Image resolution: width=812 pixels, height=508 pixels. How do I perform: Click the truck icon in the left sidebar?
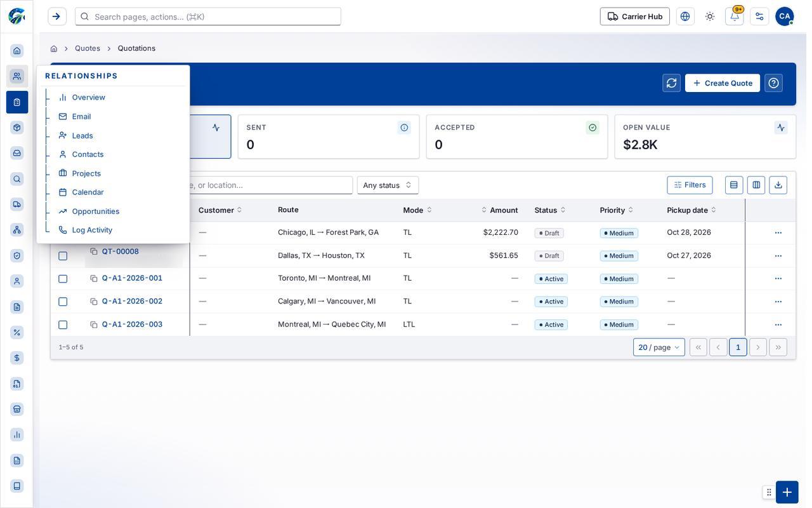(17, 204)
